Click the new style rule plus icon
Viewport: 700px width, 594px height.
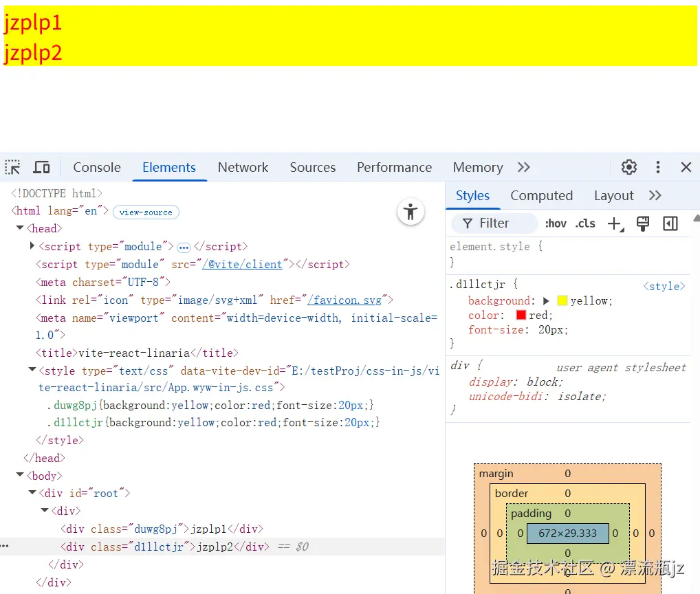pyautogui.click(x=614, y=223)
